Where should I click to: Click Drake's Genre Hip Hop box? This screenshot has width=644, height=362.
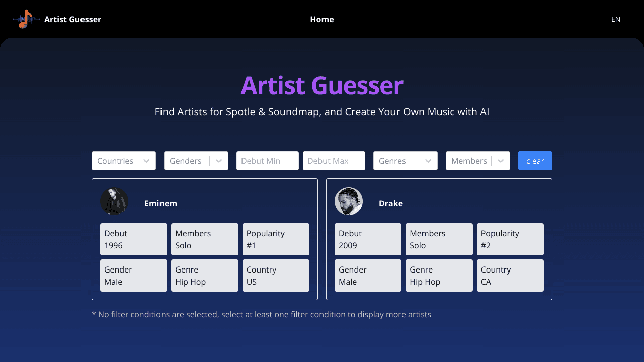tap(439, 276)
